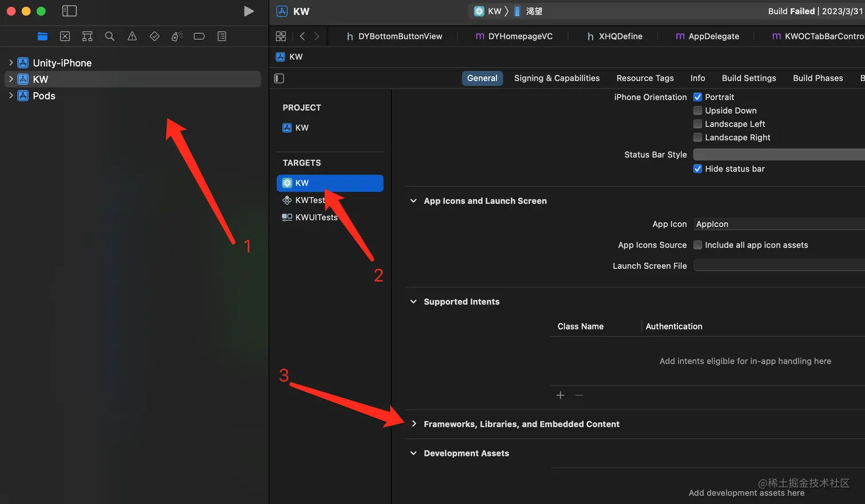The image size is (865, 504).
Task: Open the XHQDefine header tab
Action: [x=614, y=36]
